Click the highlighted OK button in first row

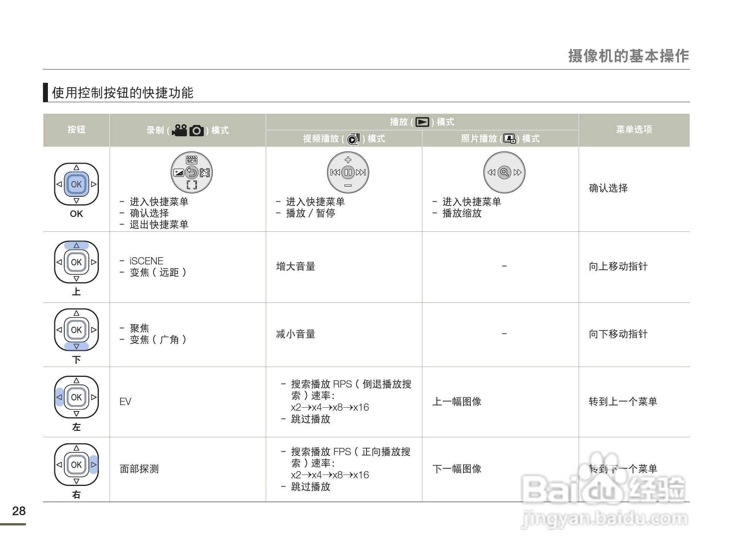[76, 184]
